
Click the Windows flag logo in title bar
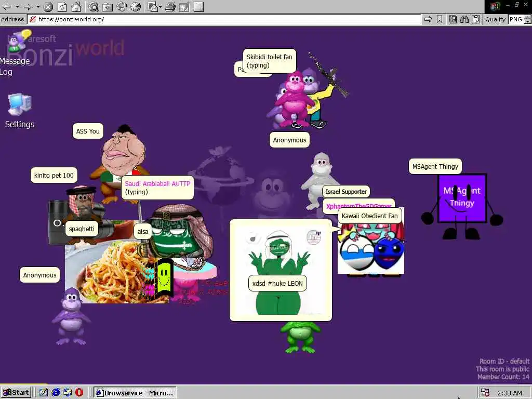(495, 6)
